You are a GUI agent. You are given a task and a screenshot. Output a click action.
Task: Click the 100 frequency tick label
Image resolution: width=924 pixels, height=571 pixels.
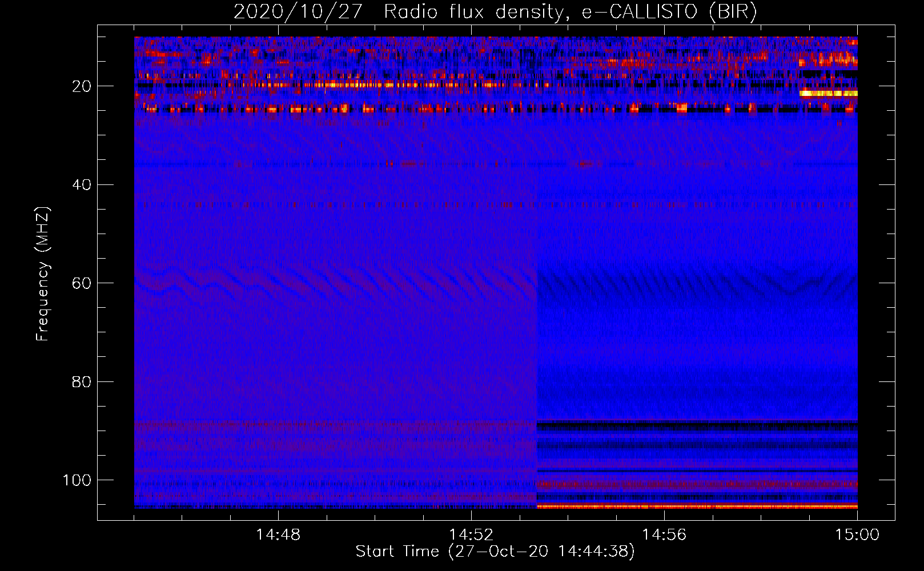click(x=77, y=480)
